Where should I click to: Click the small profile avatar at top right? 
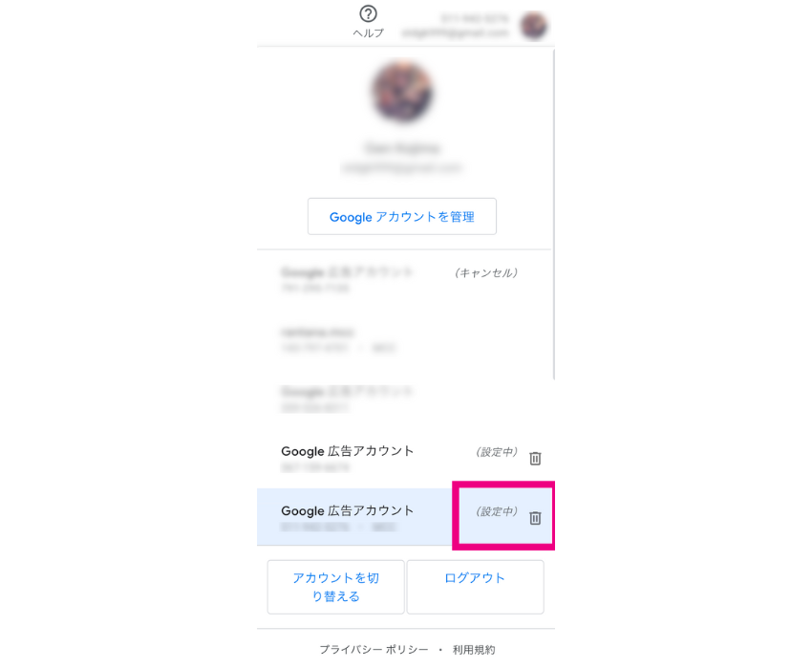tap(534, 26)
